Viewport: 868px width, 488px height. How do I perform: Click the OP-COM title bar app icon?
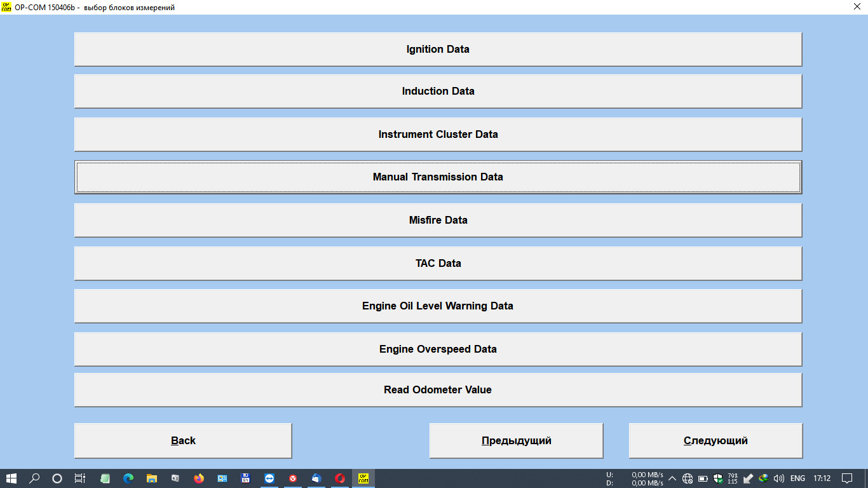click(x=6, y=7)
